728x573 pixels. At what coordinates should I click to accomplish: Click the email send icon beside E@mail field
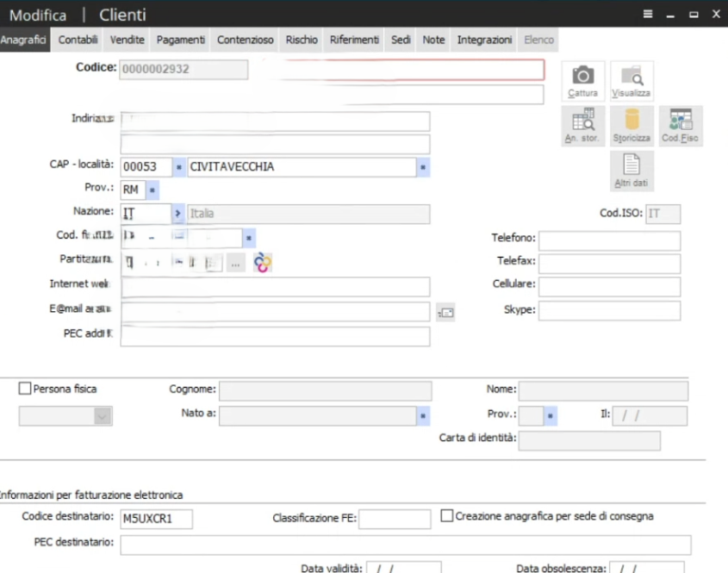tap(445, 313)
